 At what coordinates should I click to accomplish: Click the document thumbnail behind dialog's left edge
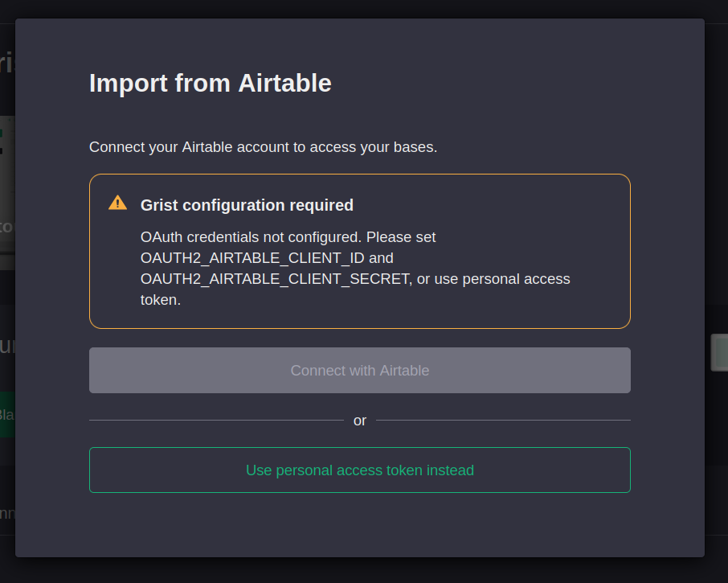coord(7,193)
